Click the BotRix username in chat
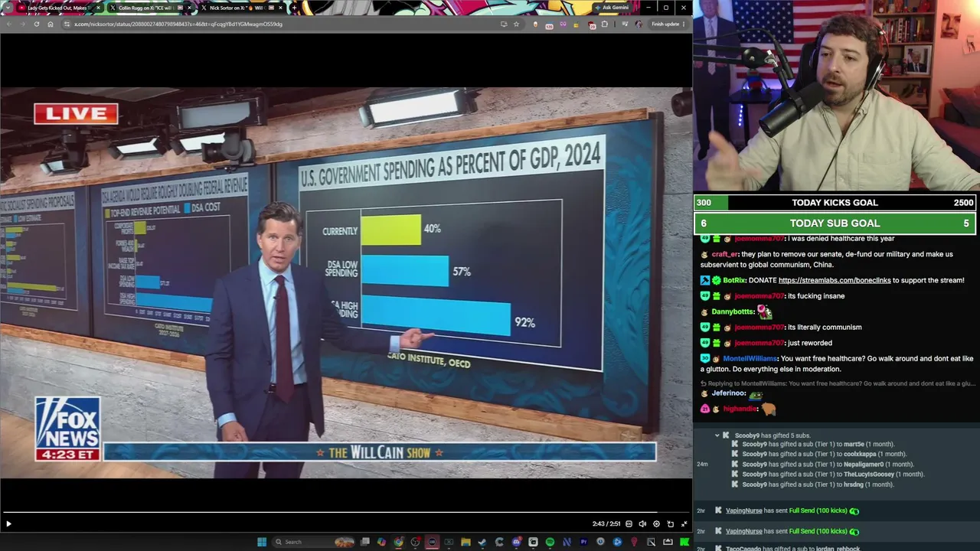This screenshot has width=980, height=551. tap(734, 280)
